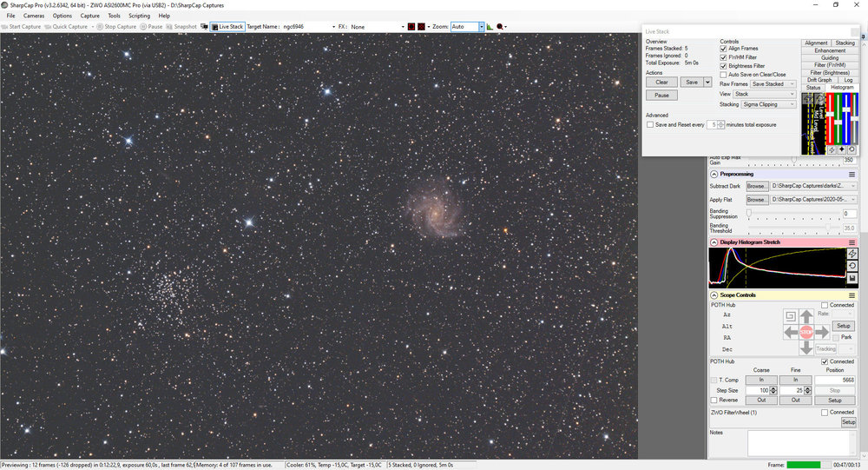Click the scope move left arrow
The image size is (868, 470).
click(791, 332)
